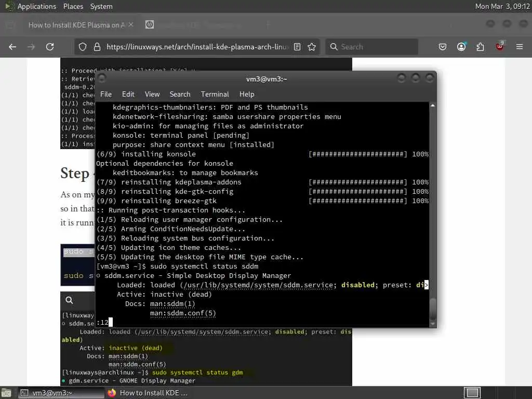Focus the Firefox Search box
The image size is (532, 399).
click(x=372, y=47)
